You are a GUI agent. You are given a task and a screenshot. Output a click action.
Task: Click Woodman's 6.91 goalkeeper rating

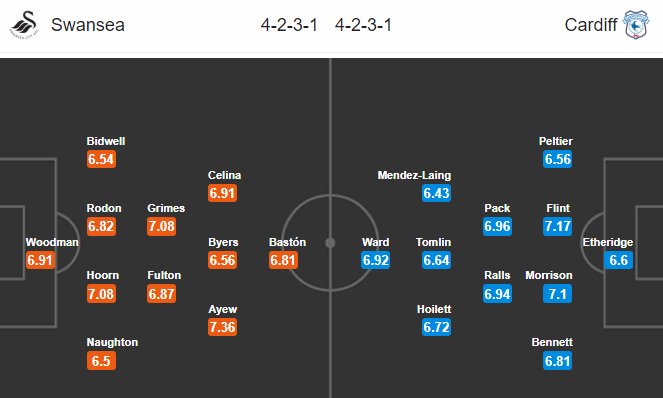[40, 260]
